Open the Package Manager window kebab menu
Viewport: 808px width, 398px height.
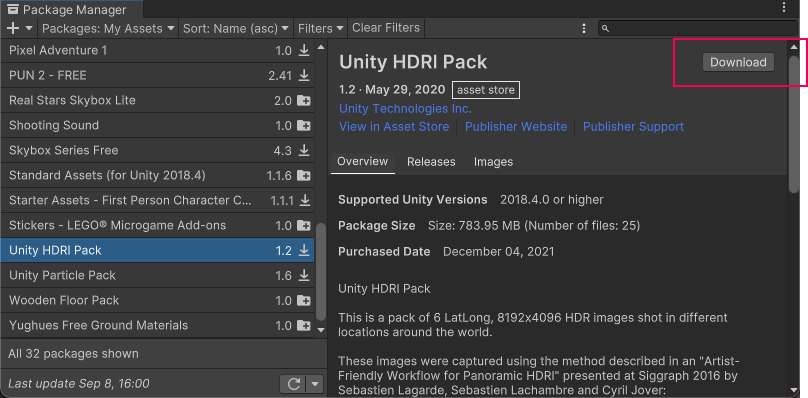784,7
